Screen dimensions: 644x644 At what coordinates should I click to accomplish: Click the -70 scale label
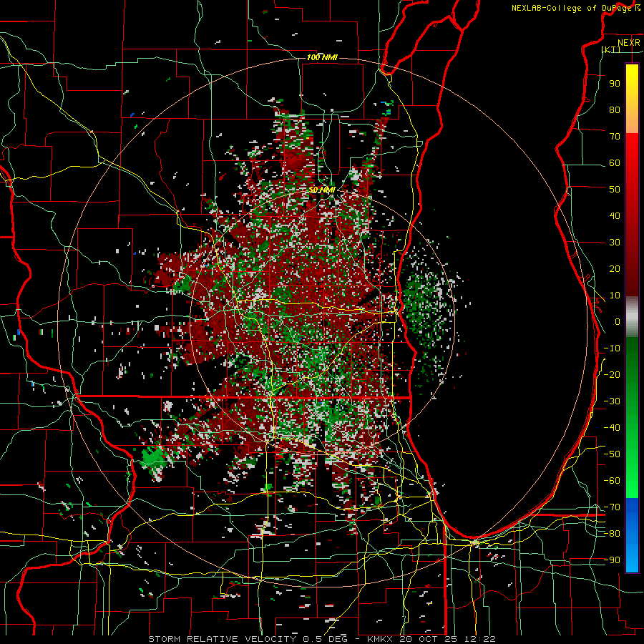coord(612,507)
